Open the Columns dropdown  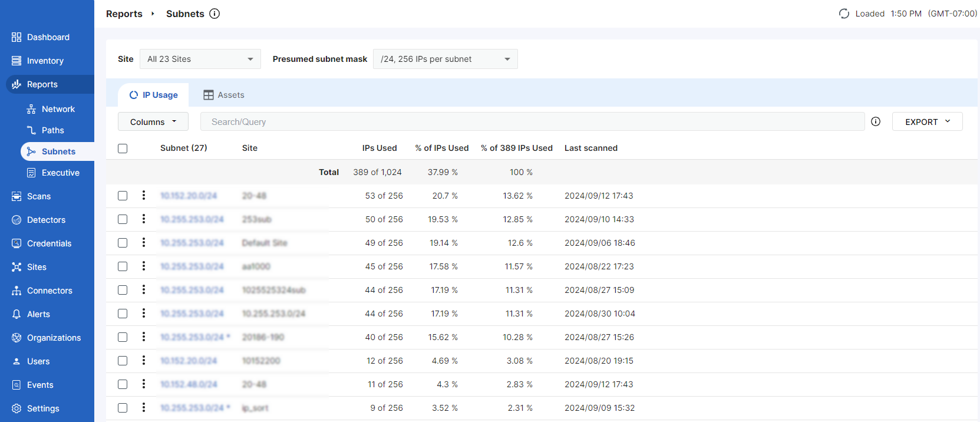coord(153,121)
